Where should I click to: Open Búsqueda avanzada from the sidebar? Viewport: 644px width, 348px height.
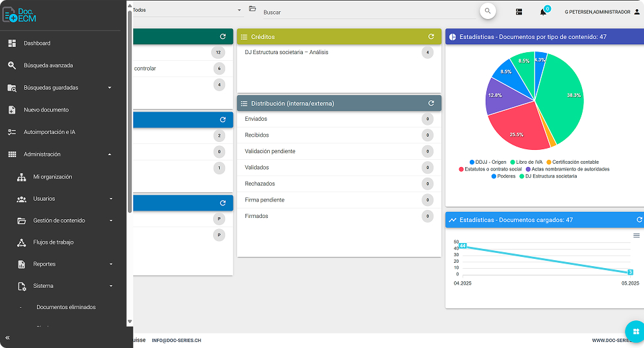48,65
